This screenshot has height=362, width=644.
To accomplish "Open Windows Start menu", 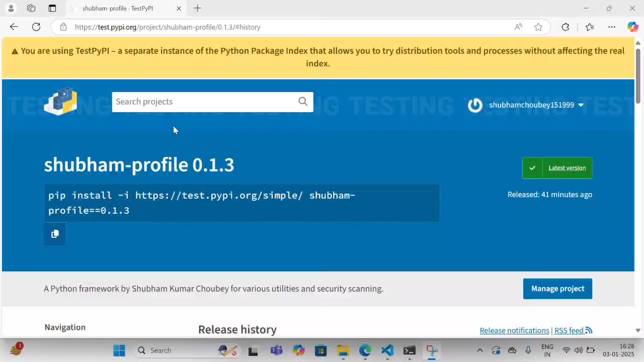I will tap(119, 350).
